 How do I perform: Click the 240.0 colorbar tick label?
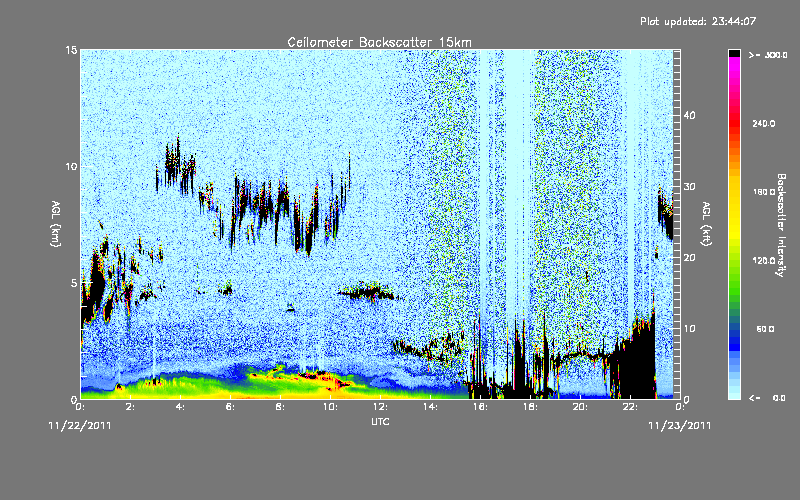click(764, 124)
